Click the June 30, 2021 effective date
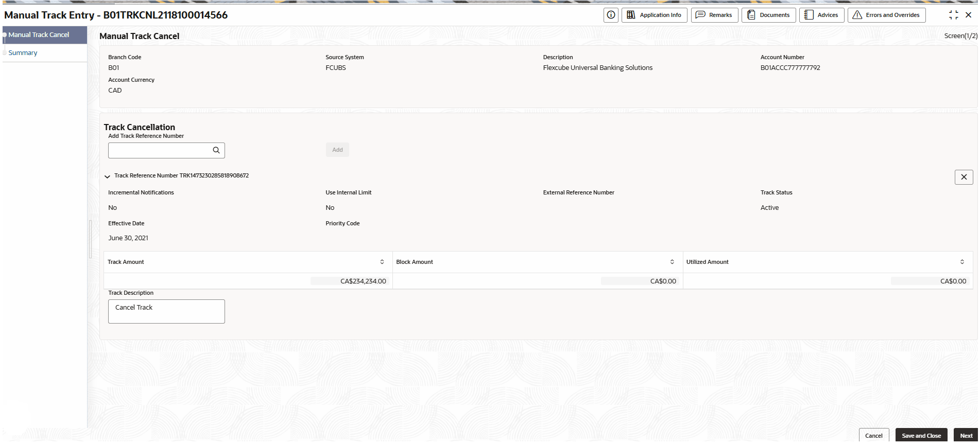 128,238
